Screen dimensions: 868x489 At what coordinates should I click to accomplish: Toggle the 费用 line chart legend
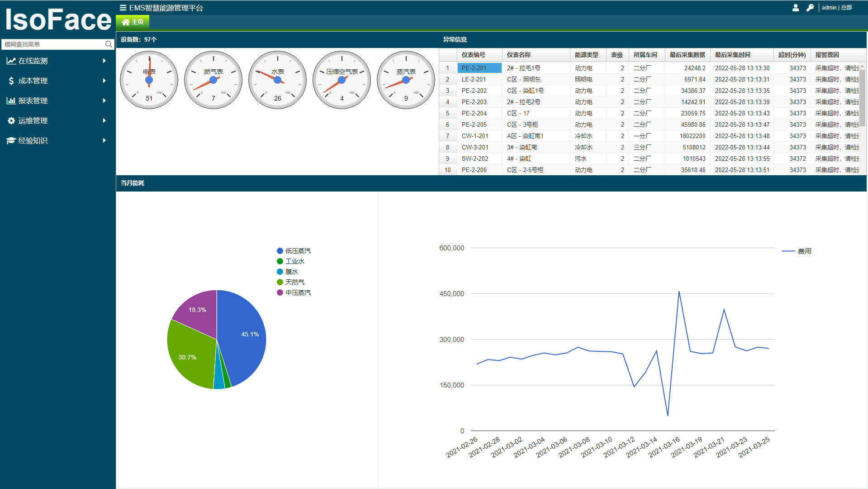pyautogui.click(x=804, y=251)
